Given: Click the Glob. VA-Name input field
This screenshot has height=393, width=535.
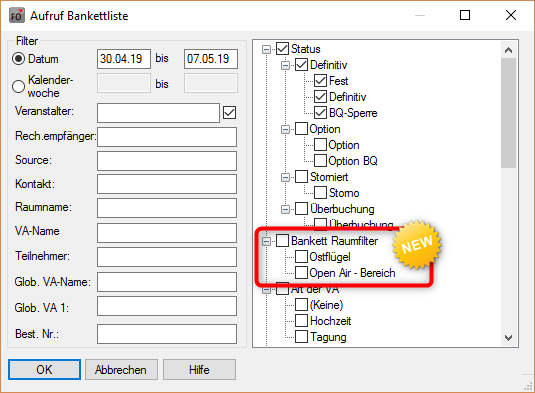Looking at the screenshot, I should click(167, 282).
